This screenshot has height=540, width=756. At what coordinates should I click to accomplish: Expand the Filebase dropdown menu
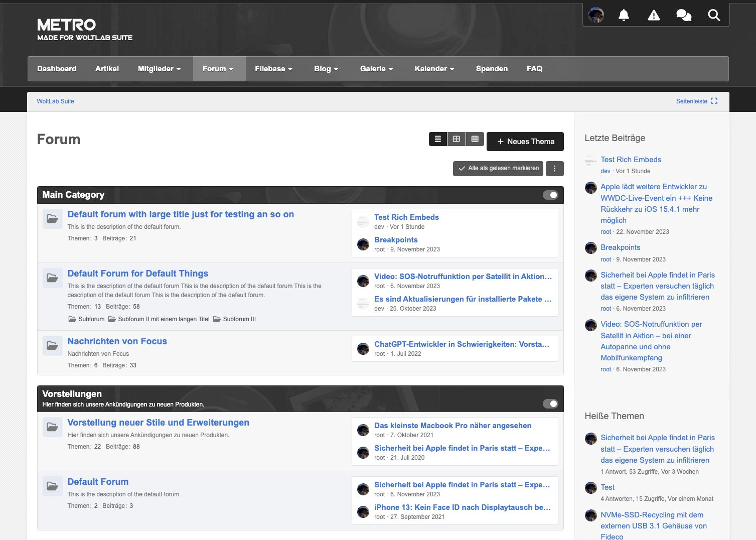click(x=273, y=69)
